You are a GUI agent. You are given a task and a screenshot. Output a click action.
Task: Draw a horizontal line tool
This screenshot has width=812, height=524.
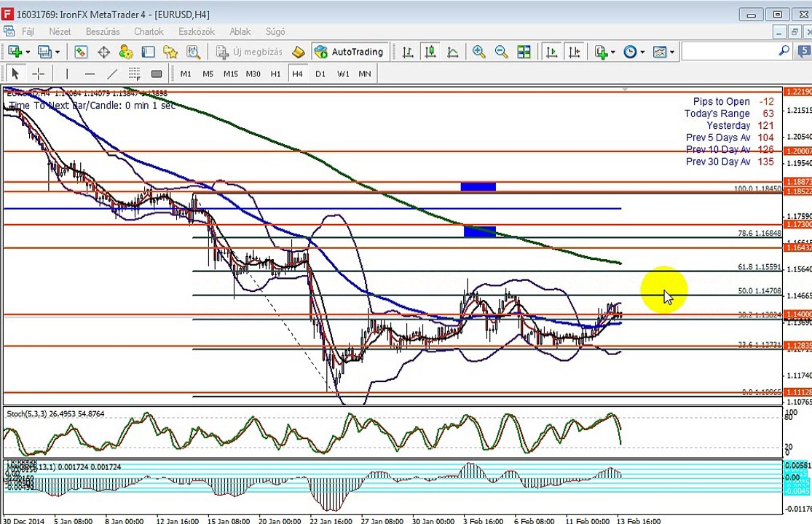(x=90, y=74)
